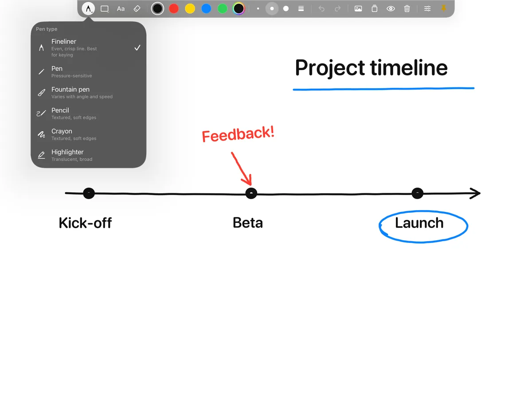Open the sliders settings icon
Screen dimensions: 532x399
[427, 8]
